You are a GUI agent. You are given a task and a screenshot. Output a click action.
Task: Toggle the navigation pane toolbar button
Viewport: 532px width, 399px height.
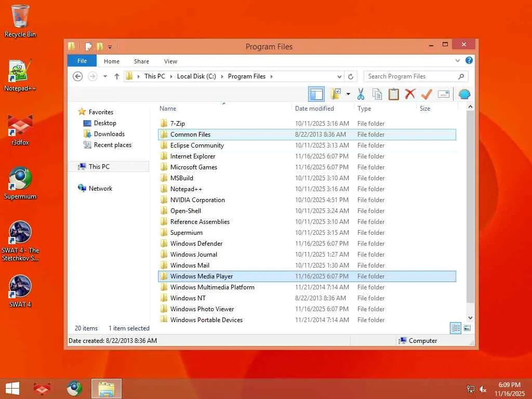[x=316, y=94]
